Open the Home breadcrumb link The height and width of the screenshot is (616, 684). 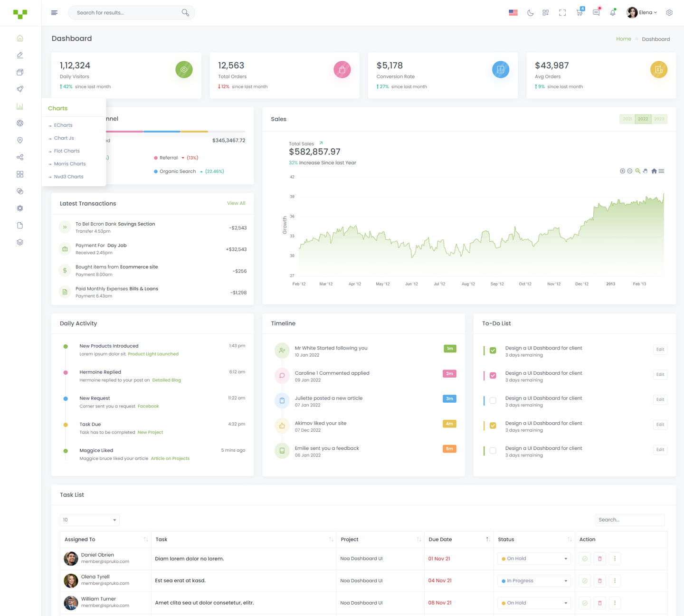click(x=623, y=39)
